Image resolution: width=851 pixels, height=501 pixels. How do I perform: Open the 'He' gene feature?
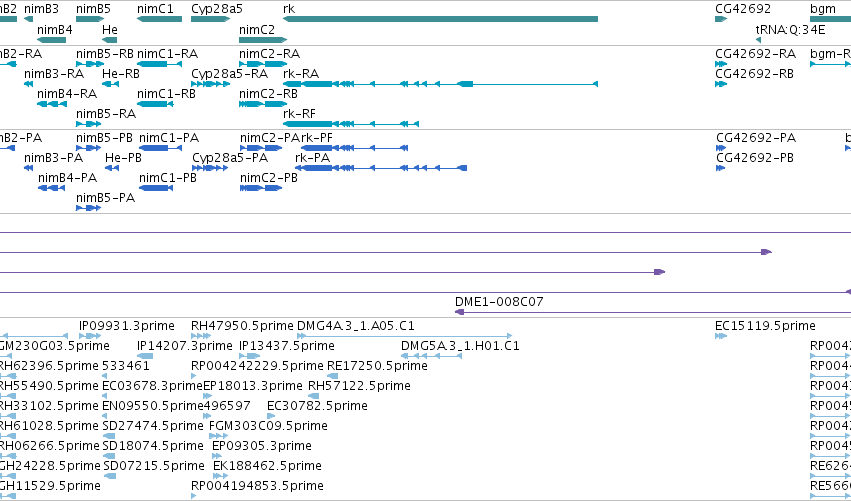tap(110, 40)
